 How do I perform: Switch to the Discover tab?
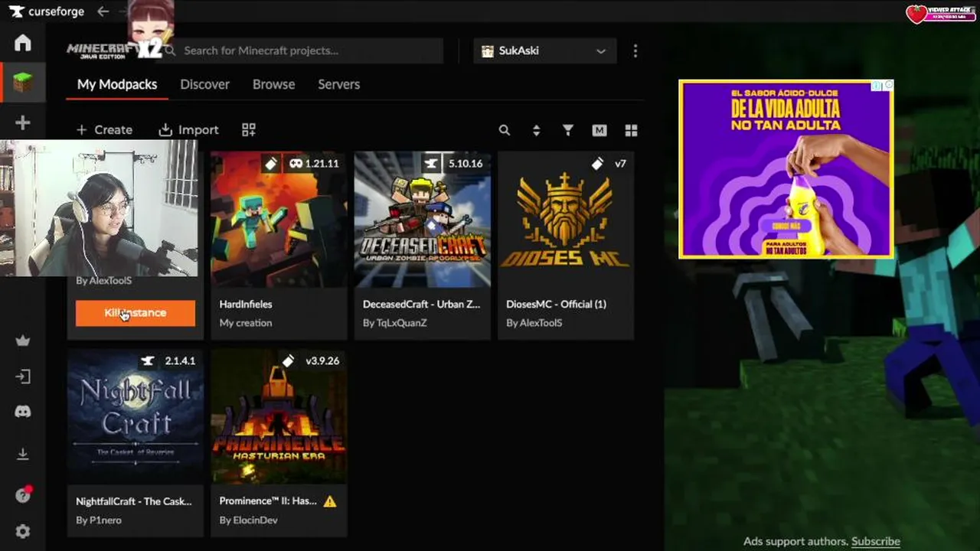pos(204,84)
